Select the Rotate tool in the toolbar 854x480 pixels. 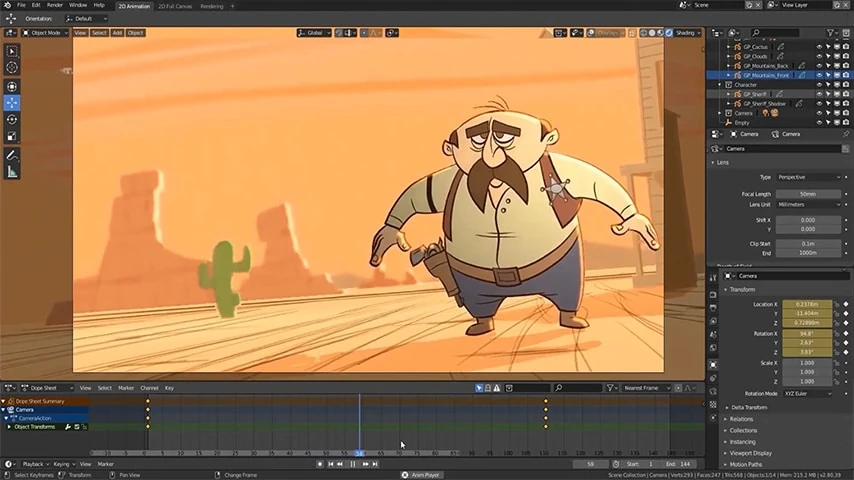(12, 119)
